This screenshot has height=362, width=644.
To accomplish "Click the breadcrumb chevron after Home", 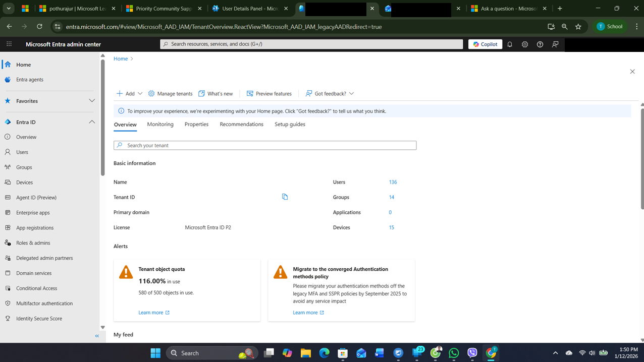I will pos(132,59).
